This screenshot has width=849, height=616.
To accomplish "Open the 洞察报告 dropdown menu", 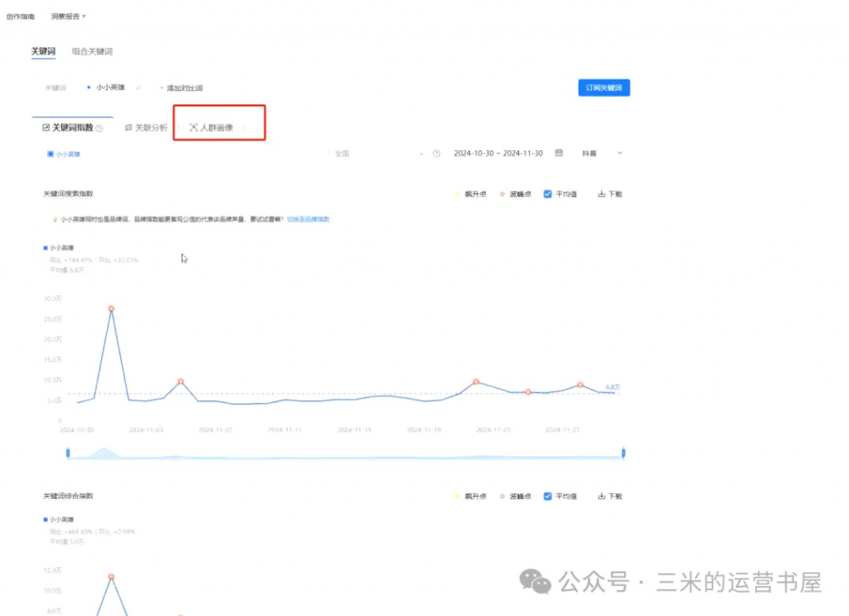I will 68,17.
